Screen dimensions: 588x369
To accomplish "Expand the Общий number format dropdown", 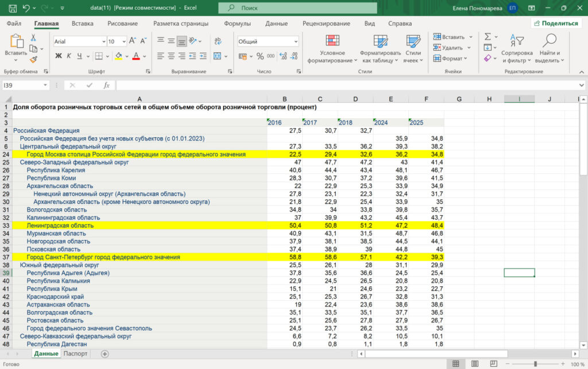I will coord(296,41).
